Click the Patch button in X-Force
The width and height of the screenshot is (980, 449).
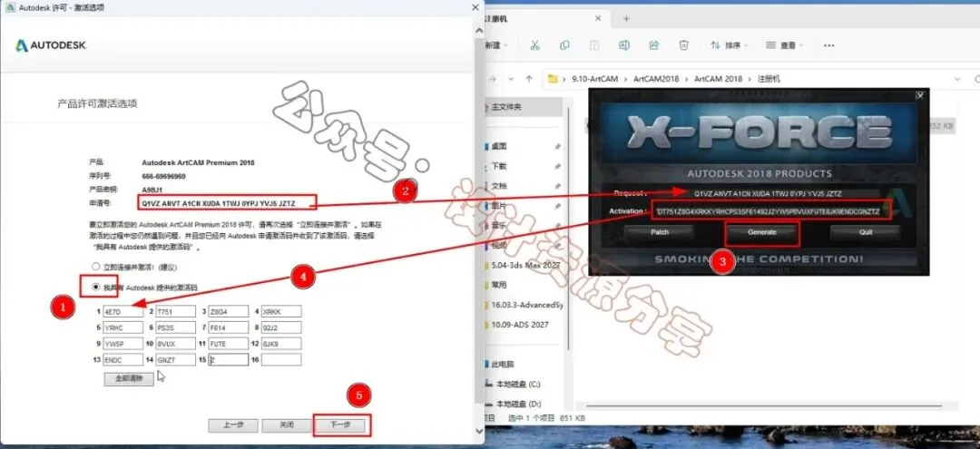point(660,232)
